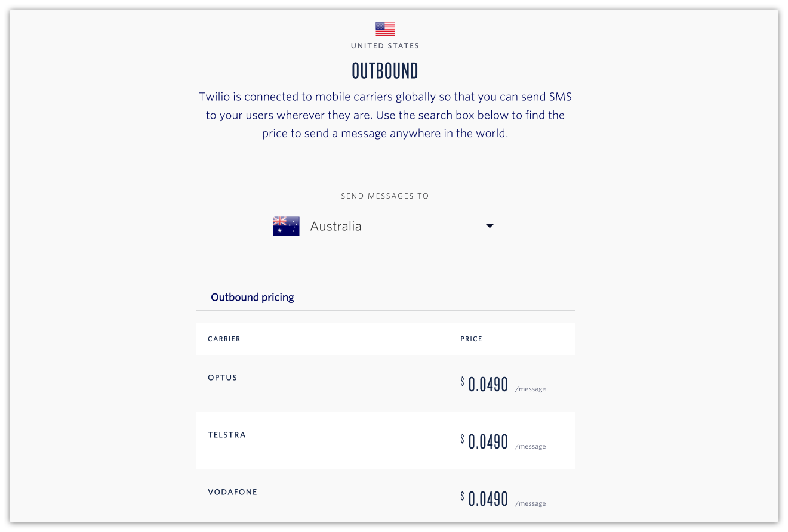The width and height of the screenshot is (788, 532).
Task: Click the SEND MESSAGES TO label
Action: 385,196
